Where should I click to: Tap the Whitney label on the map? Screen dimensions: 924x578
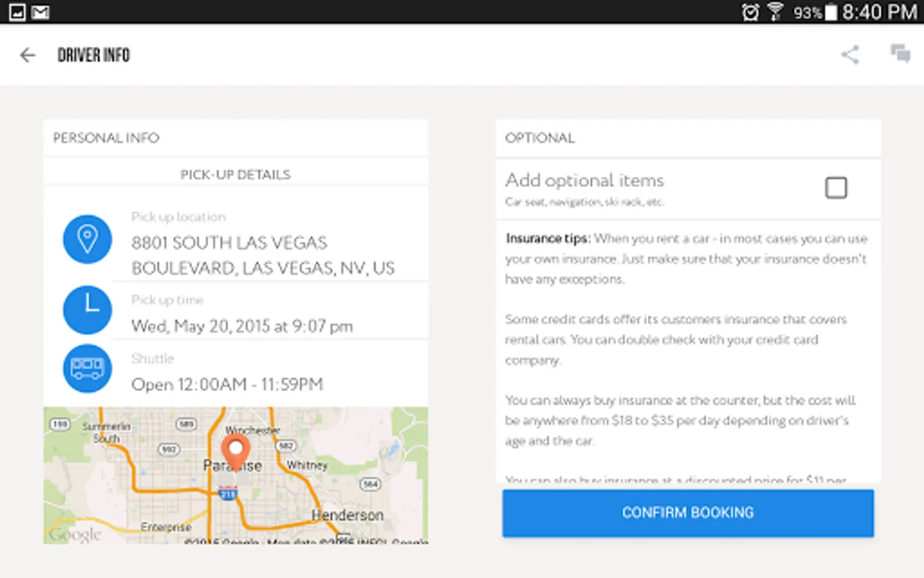point(307,465)
